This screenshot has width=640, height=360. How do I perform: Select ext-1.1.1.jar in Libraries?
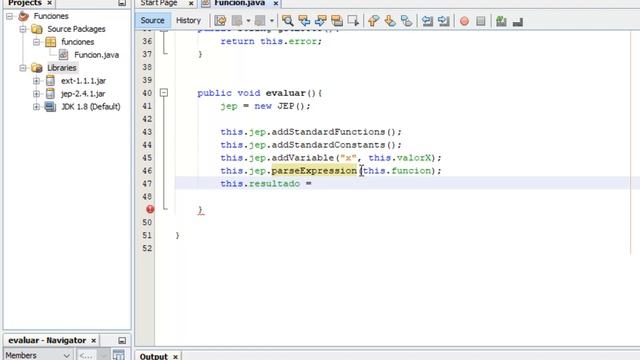[83, 81]
